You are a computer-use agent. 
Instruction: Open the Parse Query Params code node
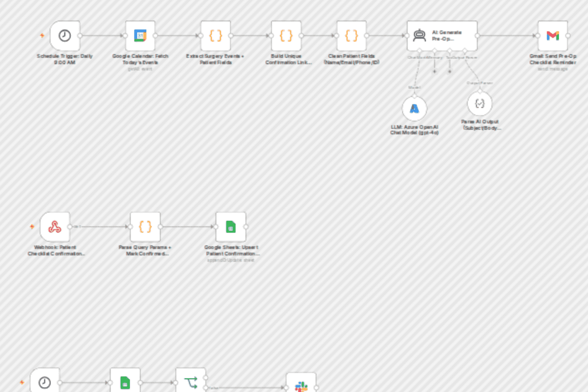[x=145, y=227]
